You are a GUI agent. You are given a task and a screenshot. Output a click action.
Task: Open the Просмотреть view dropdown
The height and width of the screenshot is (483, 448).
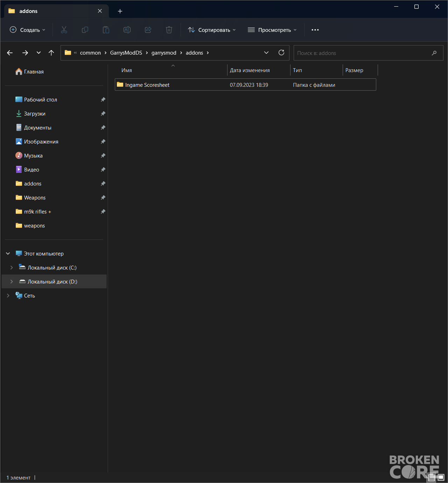point(272,30)
